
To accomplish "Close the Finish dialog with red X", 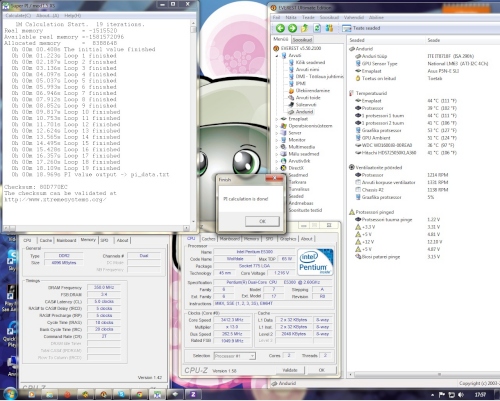I will click(274, 179).
